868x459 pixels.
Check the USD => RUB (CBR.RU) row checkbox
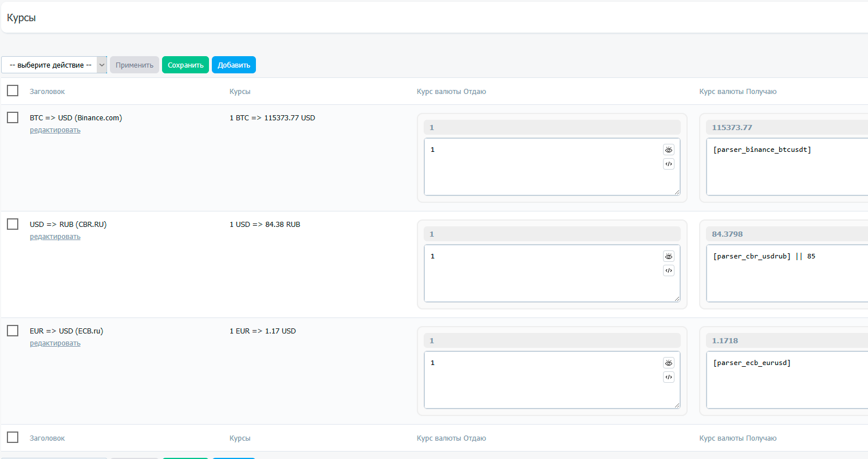[x=13, y=224]
